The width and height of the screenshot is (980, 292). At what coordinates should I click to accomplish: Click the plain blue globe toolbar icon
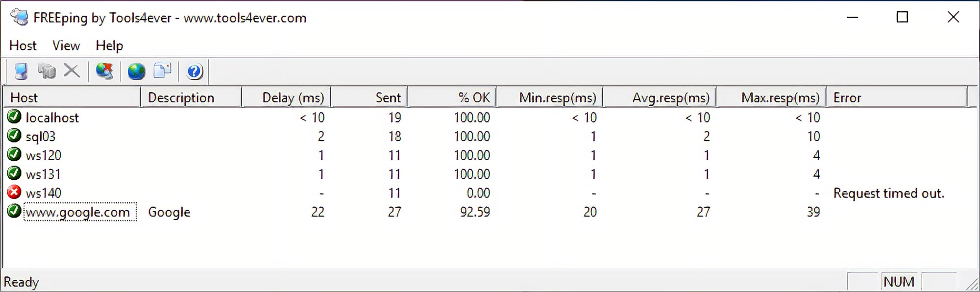tap(136, 72)
